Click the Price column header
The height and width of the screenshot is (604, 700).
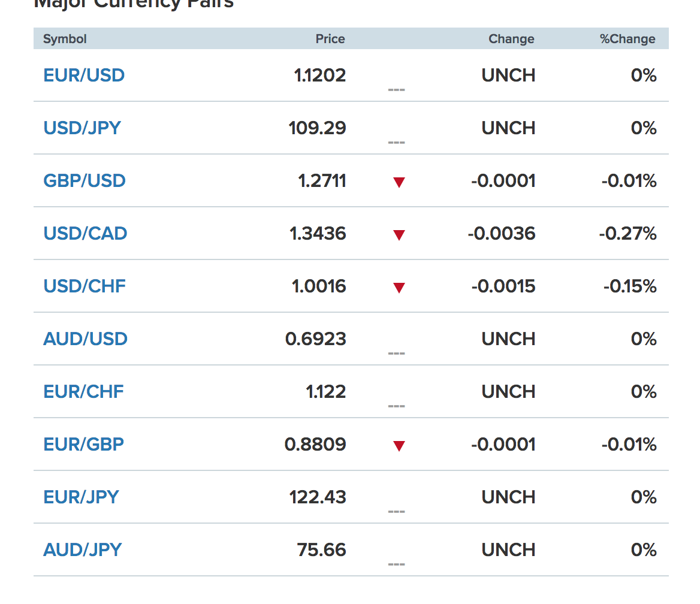coord(330,39)
